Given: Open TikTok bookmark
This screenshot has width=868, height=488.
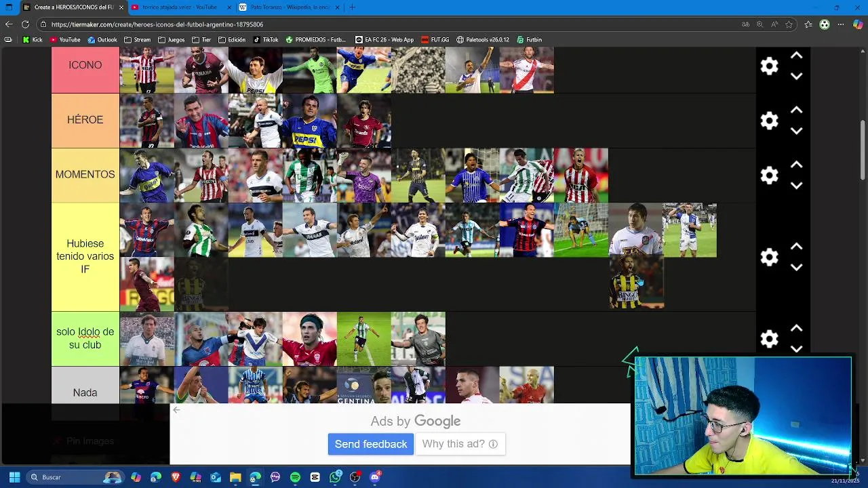Looking at the screenshot, I should tap(266, 39).
